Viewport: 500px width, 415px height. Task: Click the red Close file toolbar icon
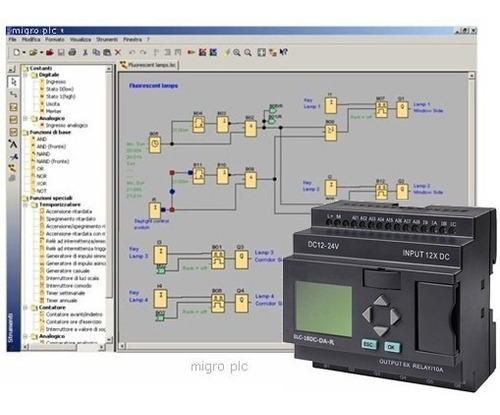(x=50, y=52)
